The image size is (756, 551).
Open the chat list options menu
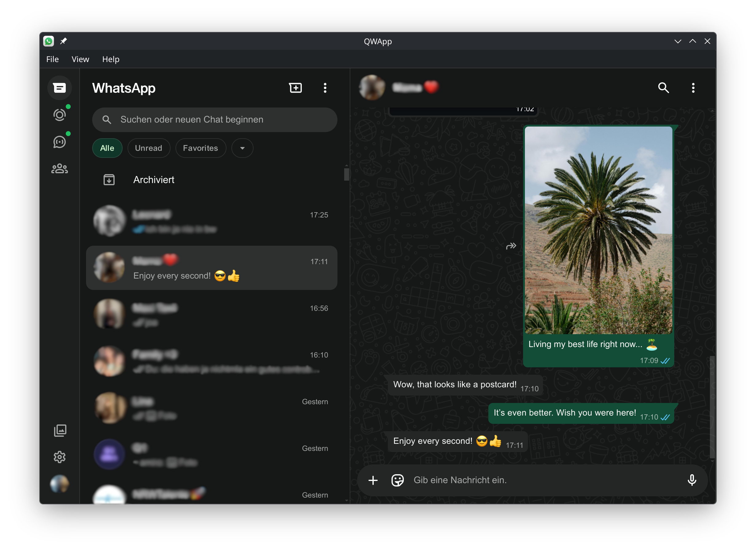325,88
